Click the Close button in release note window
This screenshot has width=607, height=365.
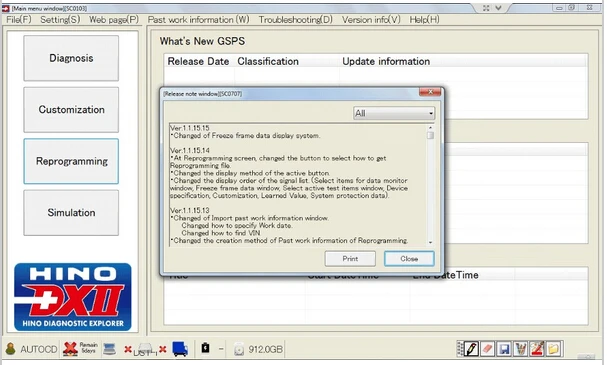click(x=409, y=259)
